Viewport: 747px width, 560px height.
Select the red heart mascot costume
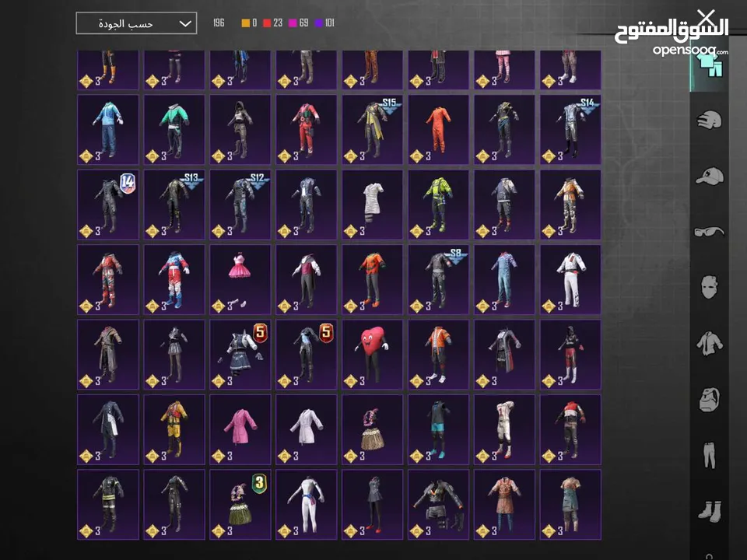(373, 355)
